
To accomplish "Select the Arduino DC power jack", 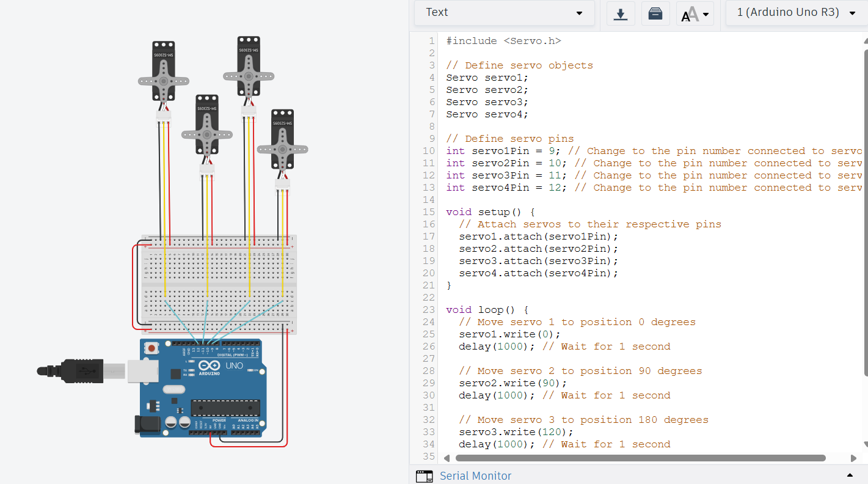I will 147,425.
